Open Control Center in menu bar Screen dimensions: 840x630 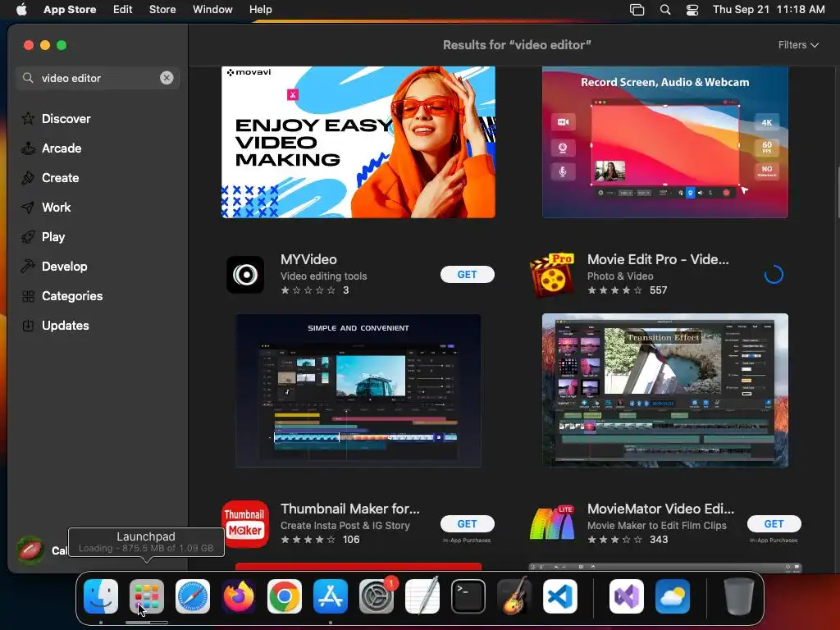(x=692, y=10)
